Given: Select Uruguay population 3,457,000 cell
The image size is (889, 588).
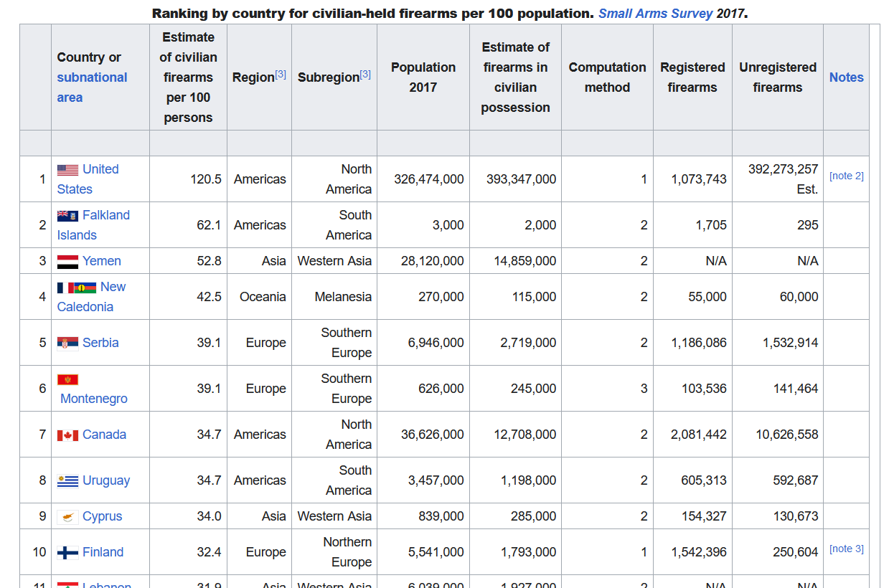Looking at the screenshot, I should [x=423, y=480].
